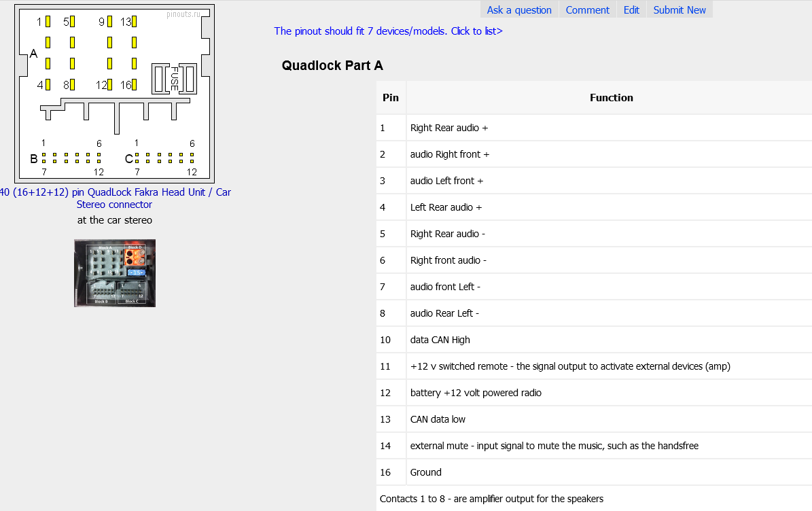Viewport: 812px width, 511px height.
Task: Click the Function column header
Action: point(611,97)
